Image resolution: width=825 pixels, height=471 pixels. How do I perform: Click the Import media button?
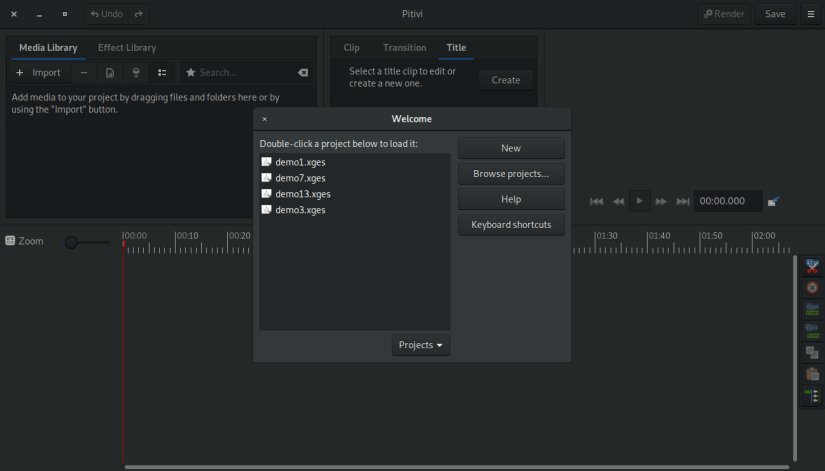pyautogui.click(x=38, y=73)
